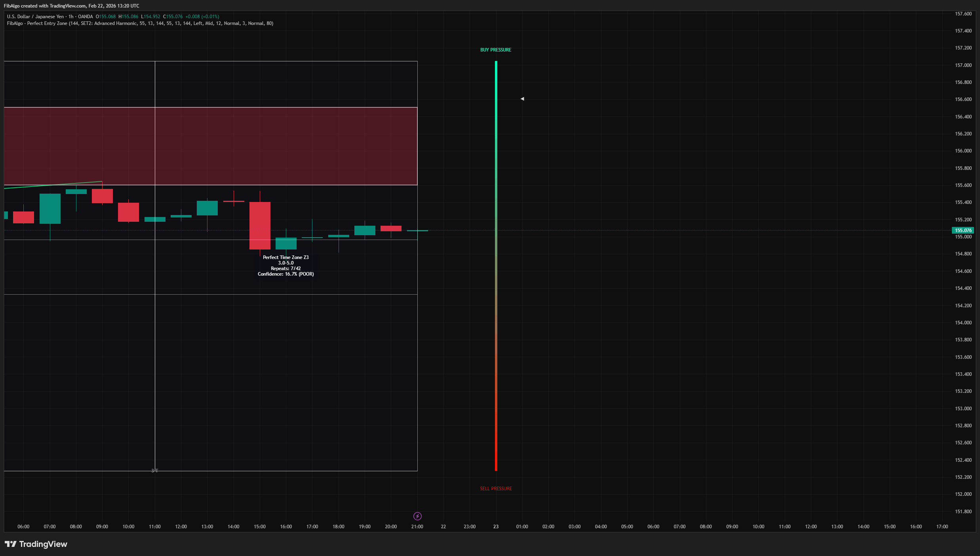The image size is (980, 556).
Task: Open the Perfect Time Zone Z3 annotation text
Action: [286, 257]
